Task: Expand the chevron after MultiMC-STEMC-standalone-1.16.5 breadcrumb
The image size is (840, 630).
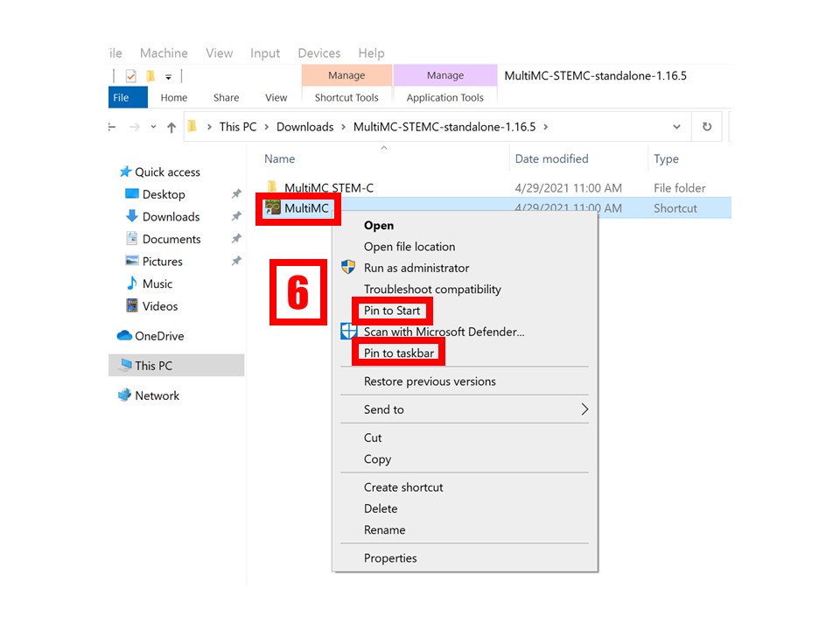Action: 546,127
